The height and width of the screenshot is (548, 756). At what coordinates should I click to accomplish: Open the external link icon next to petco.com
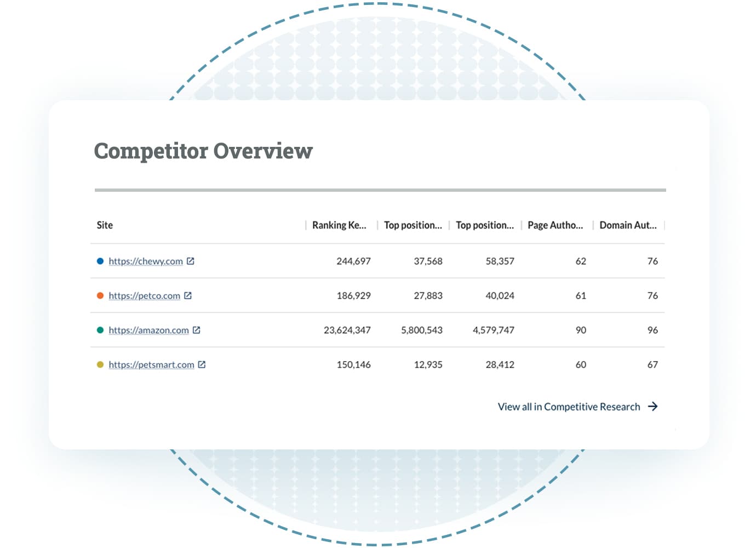tap(188, 296)
